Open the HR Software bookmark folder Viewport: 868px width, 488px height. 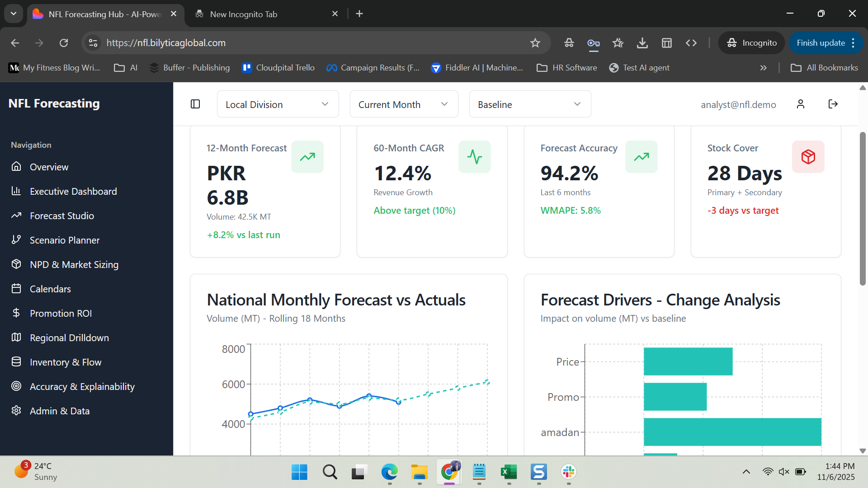pyautogui.click(x=566, y=68)
